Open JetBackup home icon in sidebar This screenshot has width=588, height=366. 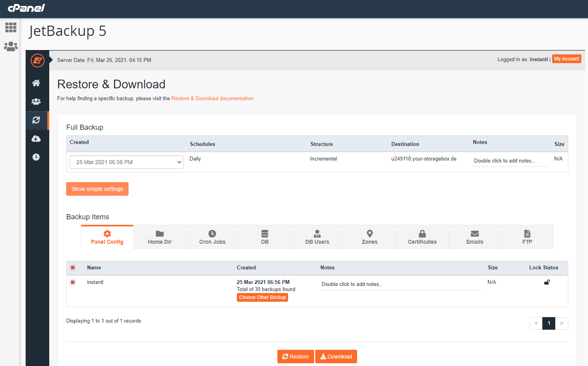(x=36, y=83)
